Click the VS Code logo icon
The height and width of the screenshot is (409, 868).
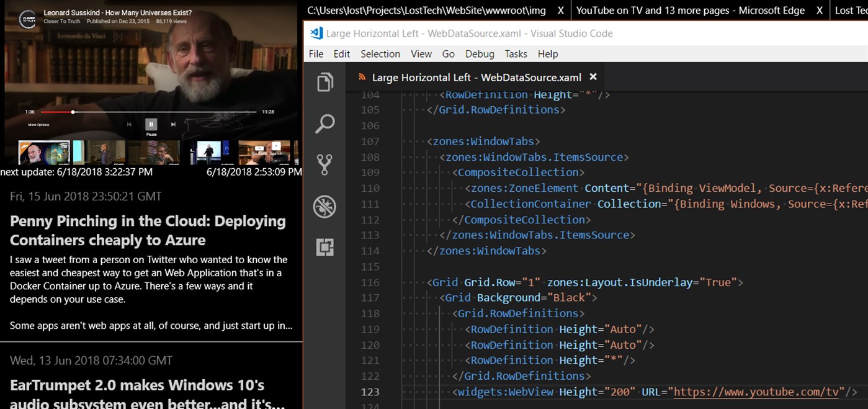pyautogui.click(x=316, y=34)
